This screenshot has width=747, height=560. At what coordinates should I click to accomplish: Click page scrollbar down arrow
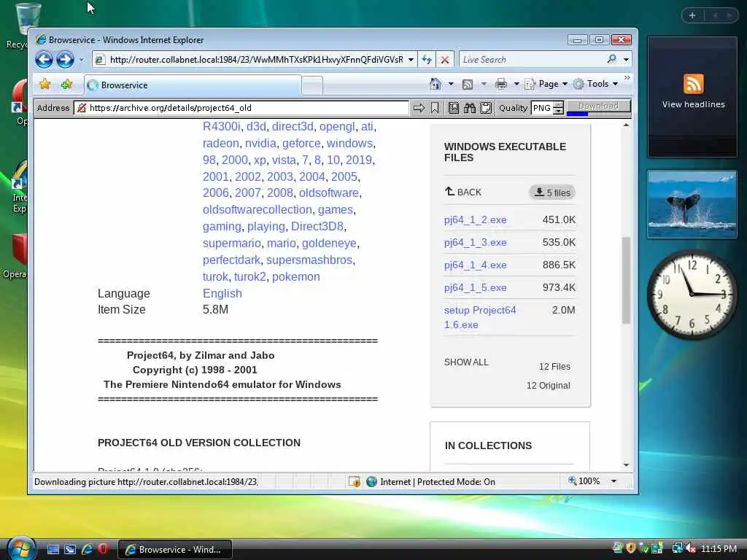[626, 464]
